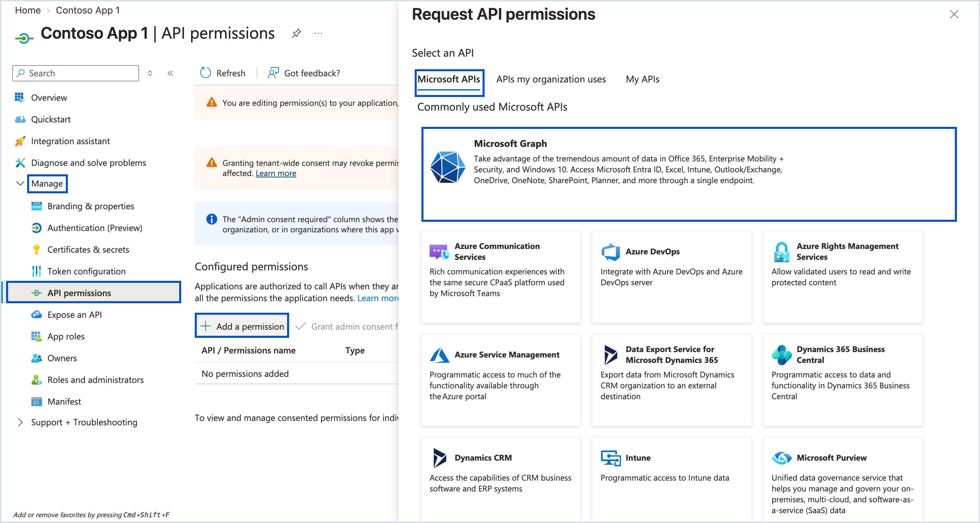Viewport: 980px width, 523px height.
Task: Switch to the Microsoft APIs tab
Action: (449, 79)
